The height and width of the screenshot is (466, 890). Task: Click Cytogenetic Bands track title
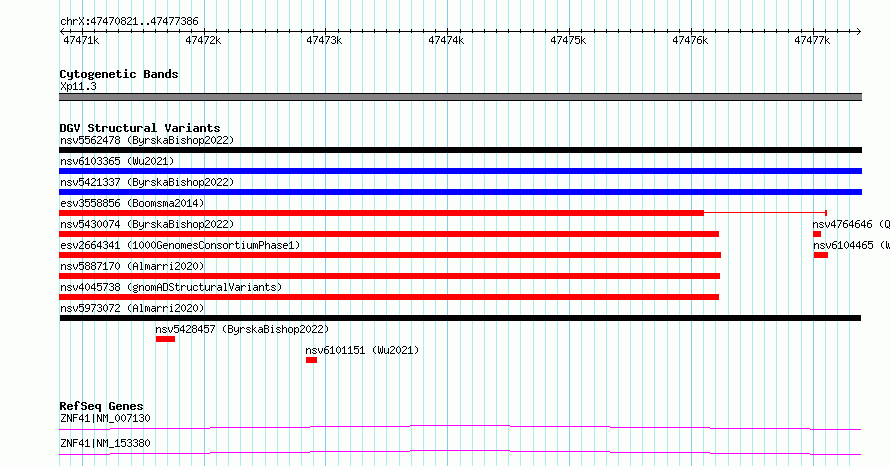[119, 74]
